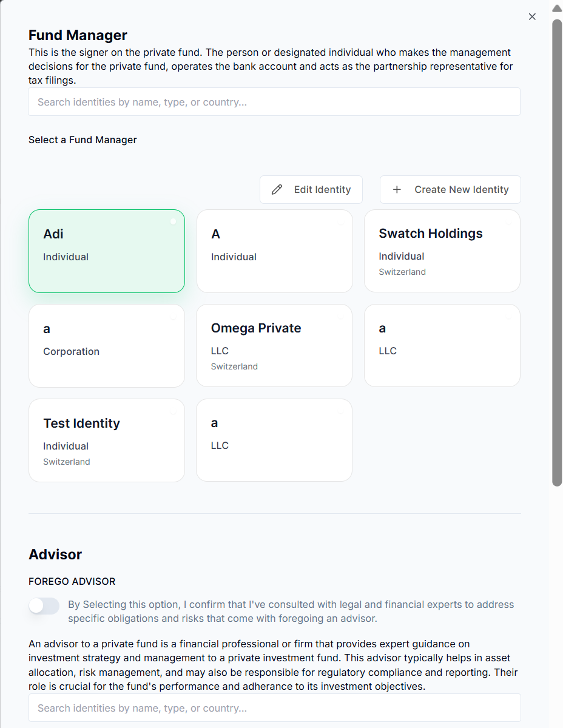
Task: Close the dialog with the X icon
Action: click(532, 17)
